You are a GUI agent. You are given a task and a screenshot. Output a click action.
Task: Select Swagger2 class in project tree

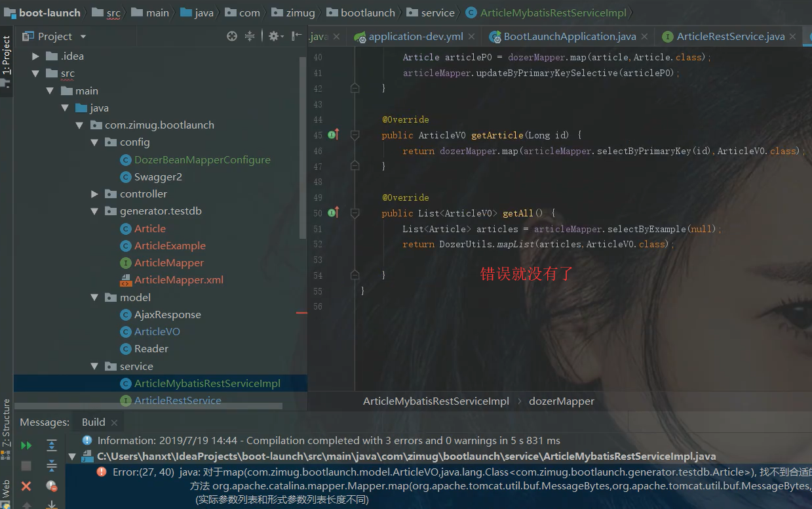(x=158, y=177)
